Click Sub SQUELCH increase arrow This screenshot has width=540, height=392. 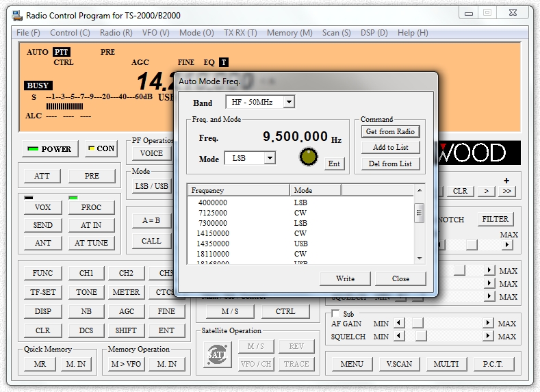pyautogui.click(x=488, y=335)
